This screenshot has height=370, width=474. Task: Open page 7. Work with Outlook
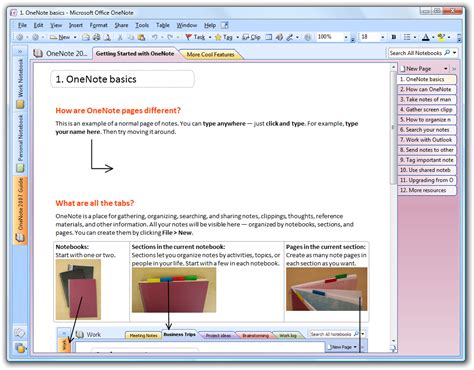426,140
